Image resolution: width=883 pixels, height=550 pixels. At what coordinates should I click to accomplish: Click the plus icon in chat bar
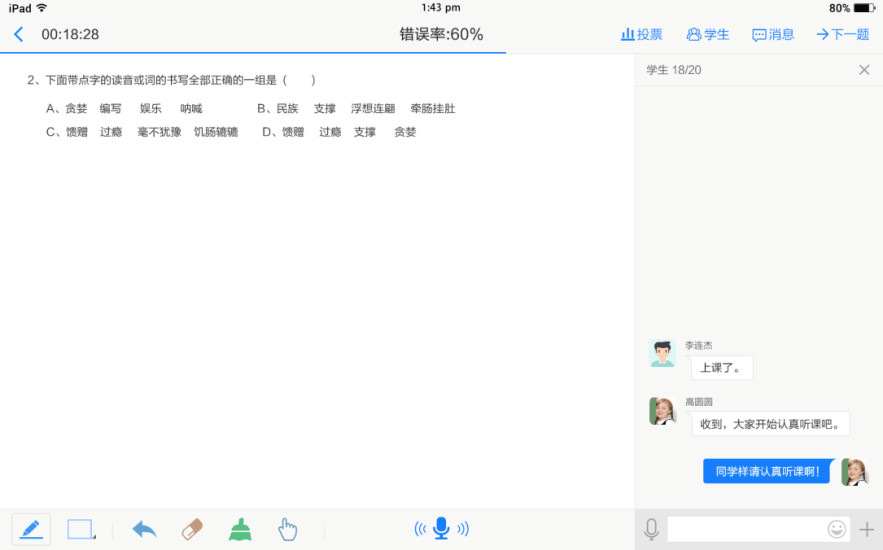866,529
